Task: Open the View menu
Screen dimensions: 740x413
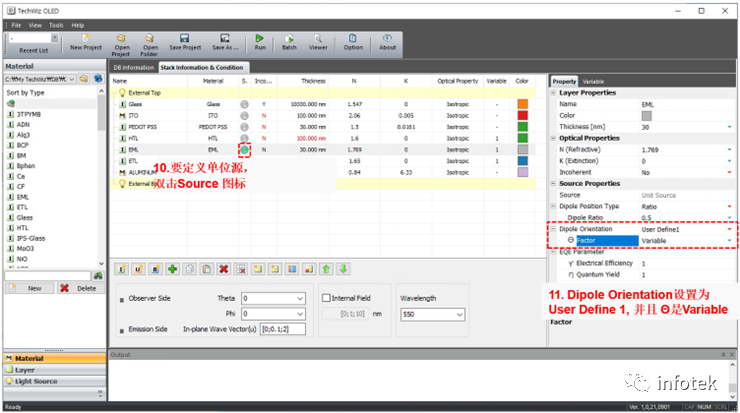Action: point(35,25)
